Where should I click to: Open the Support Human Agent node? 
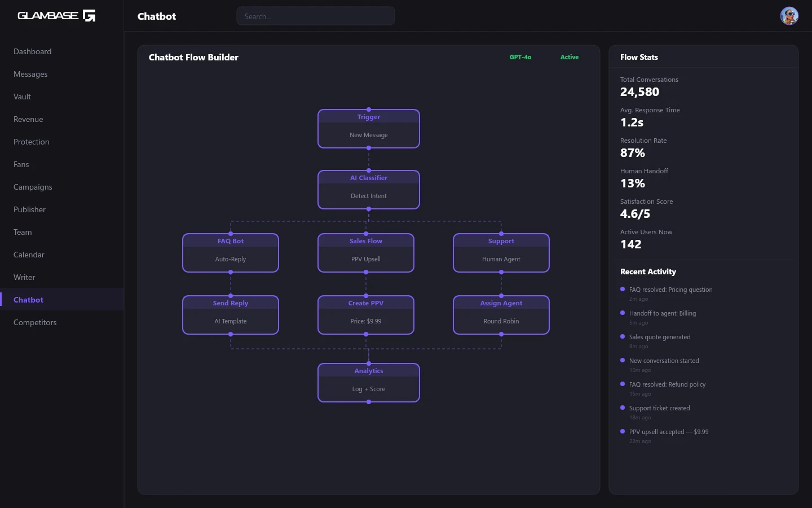[501, 253]
